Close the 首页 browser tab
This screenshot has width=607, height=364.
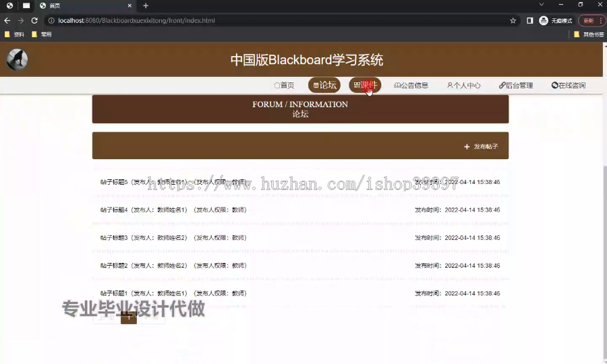coord(129,5)
